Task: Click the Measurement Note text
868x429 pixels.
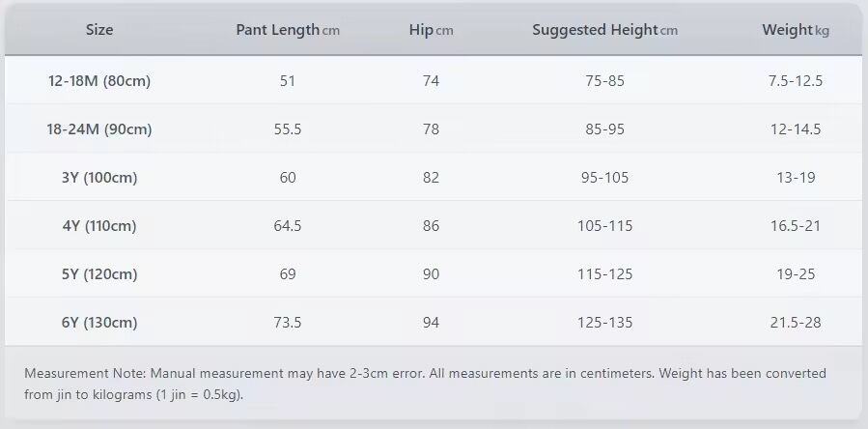Action: pos(425,384)
